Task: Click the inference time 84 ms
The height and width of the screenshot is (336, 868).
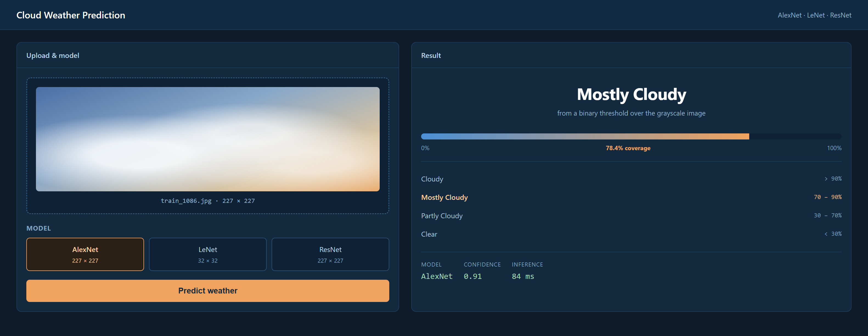Action: [x=523, y=276]
